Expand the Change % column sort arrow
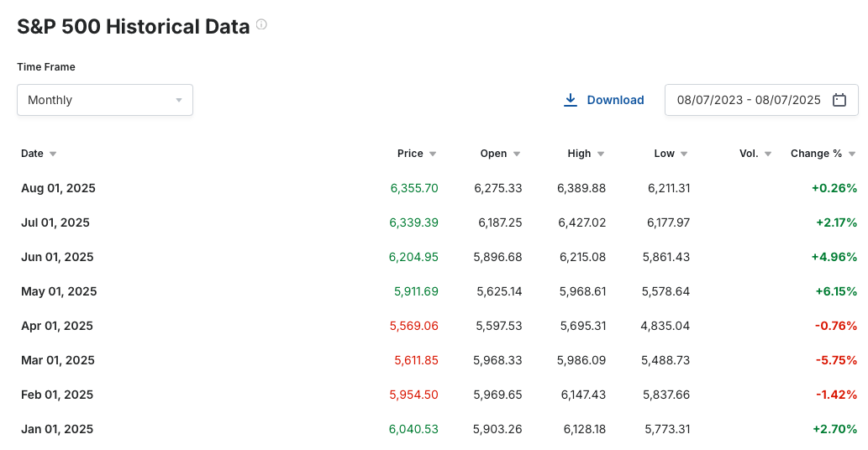The height and width of the screenshot is (450, 868). pyautogui.click(x=852, y=154)
